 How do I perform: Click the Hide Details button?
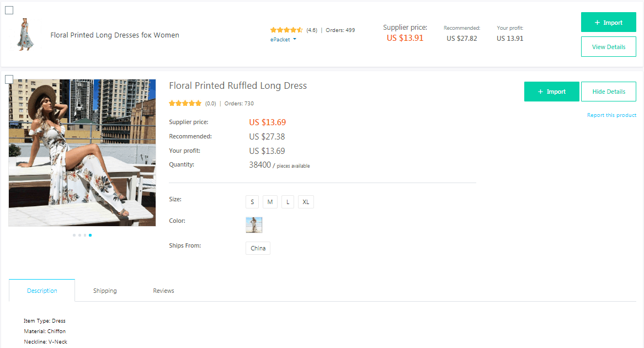click(608, 92)
